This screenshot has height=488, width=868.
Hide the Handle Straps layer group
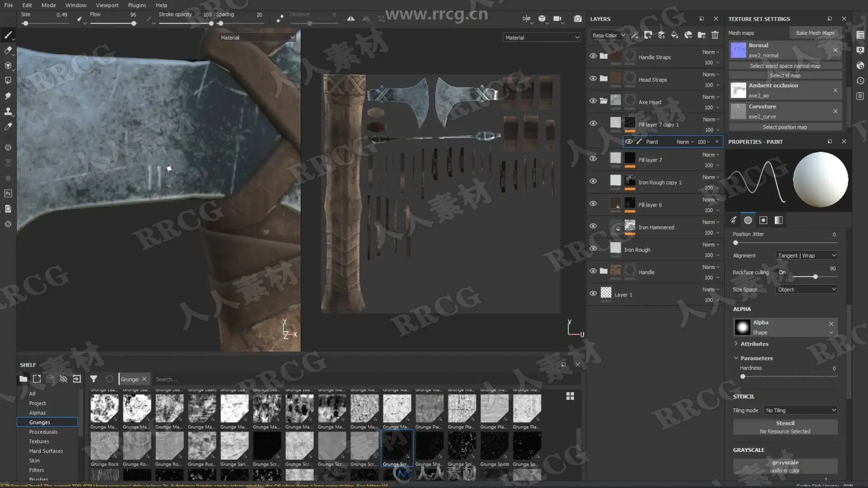point(593,56)
